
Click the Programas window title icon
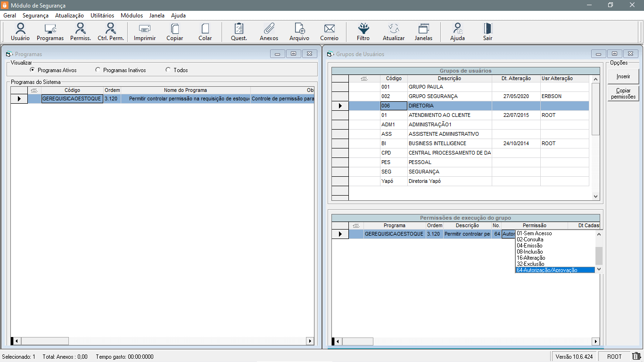point(8,54)
